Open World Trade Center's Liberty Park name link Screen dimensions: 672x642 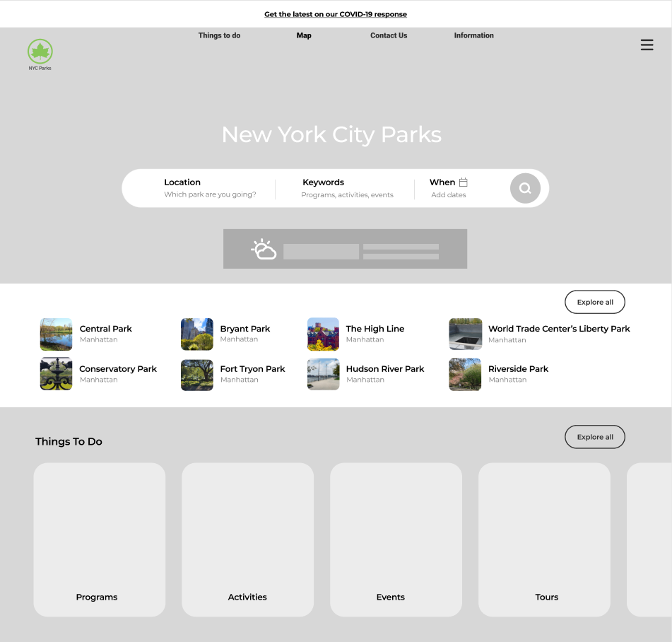559,329
